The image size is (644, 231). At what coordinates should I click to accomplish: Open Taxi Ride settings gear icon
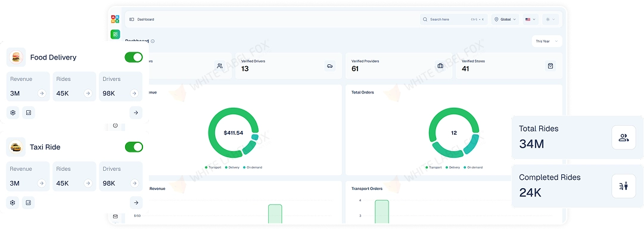click(x=13, y=202)
